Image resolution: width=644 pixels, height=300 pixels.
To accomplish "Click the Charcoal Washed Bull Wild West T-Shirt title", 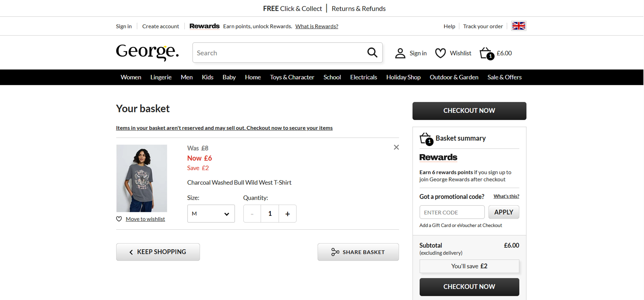I will (x=239, y=183).
